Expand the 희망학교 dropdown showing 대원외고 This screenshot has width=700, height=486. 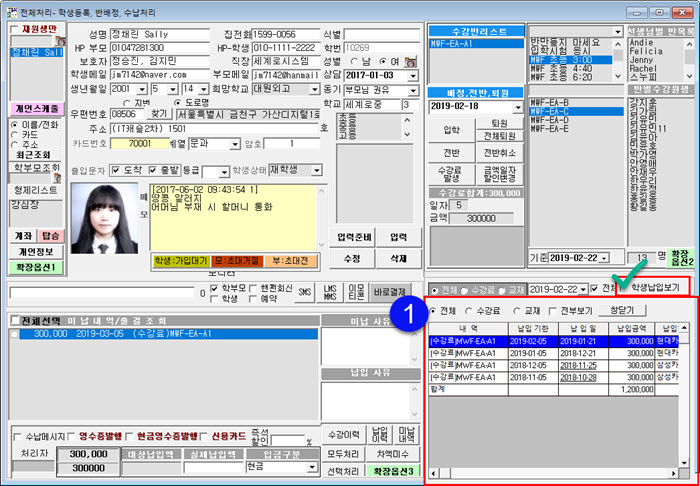[x=315, y=89]
